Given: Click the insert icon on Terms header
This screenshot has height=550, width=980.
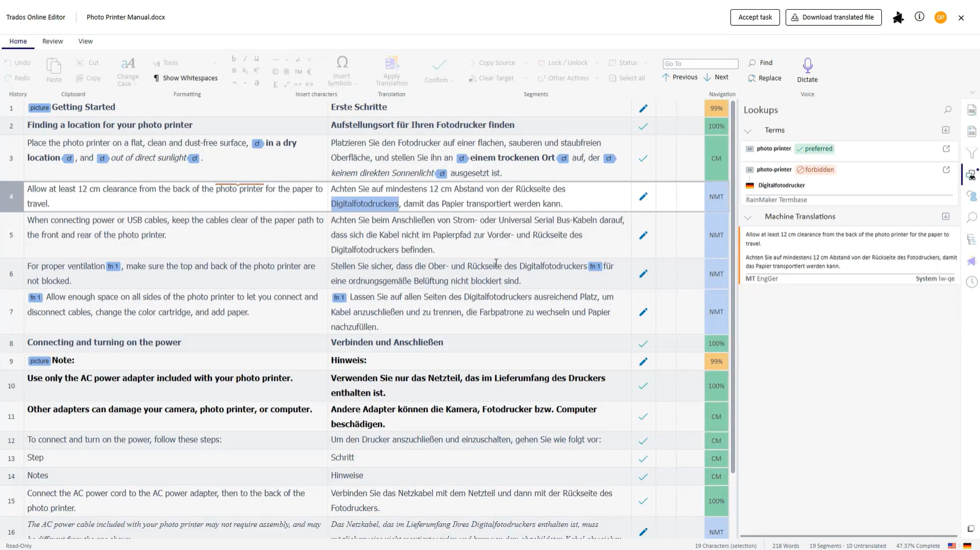Looking at the screenshot, I should pyautogui.click(x=946, y=130).
